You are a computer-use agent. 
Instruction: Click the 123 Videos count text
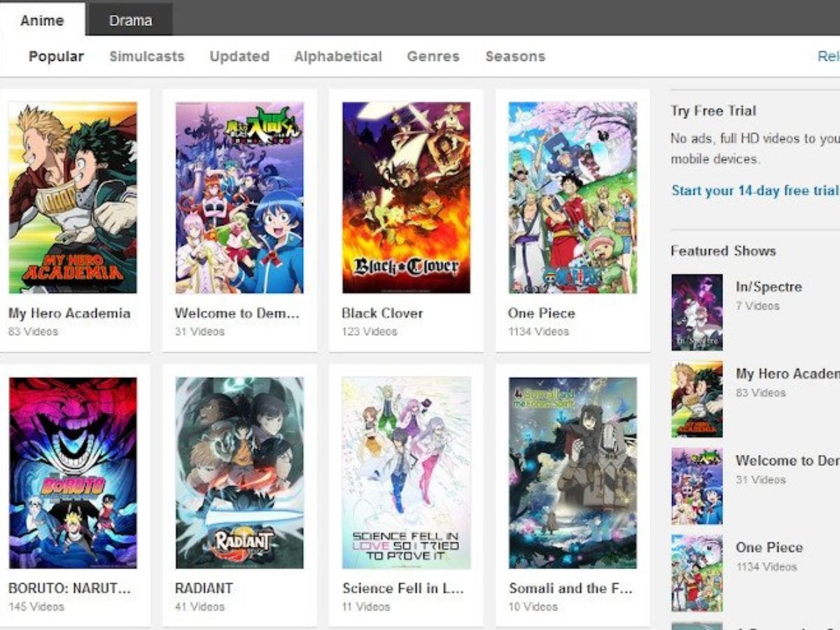(x=369, y=332)
